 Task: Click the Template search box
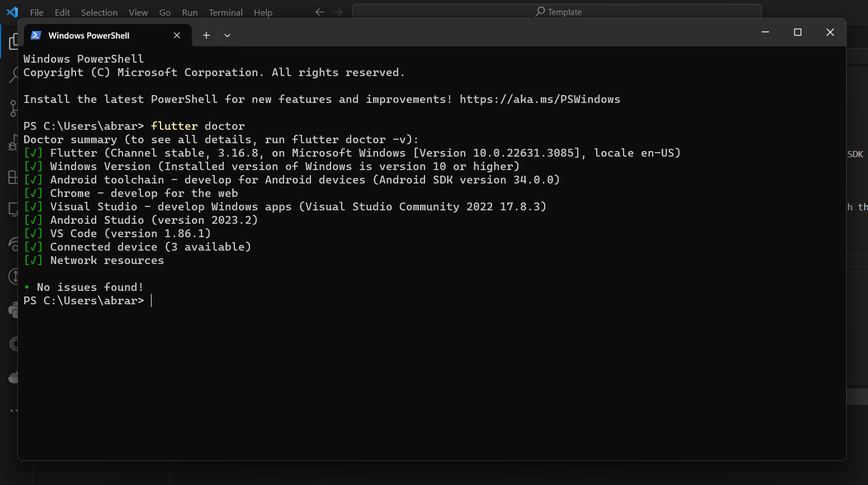[557, 12]
